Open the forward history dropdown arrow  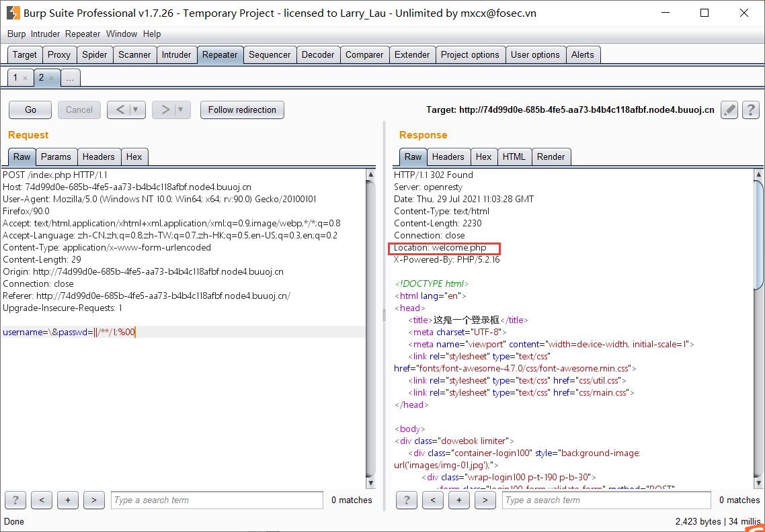(181, 109)
